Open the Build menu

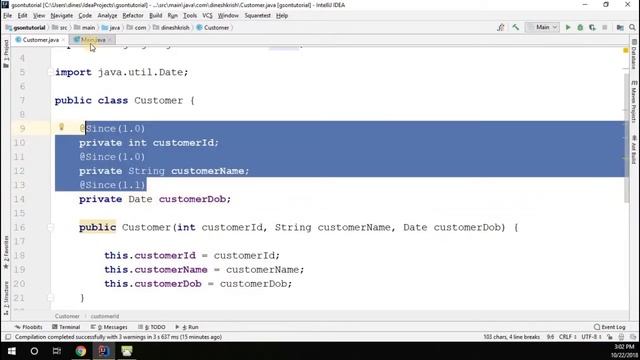156,16
